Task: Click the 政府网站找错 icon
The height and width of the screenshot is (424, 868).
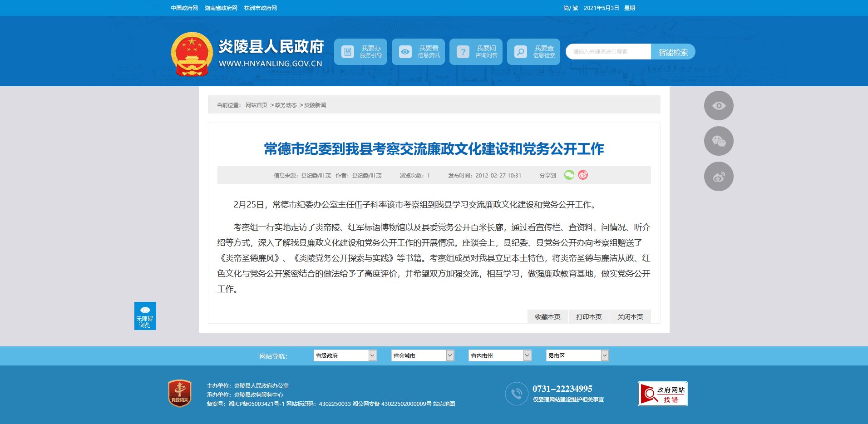Action: coord(662,394)
